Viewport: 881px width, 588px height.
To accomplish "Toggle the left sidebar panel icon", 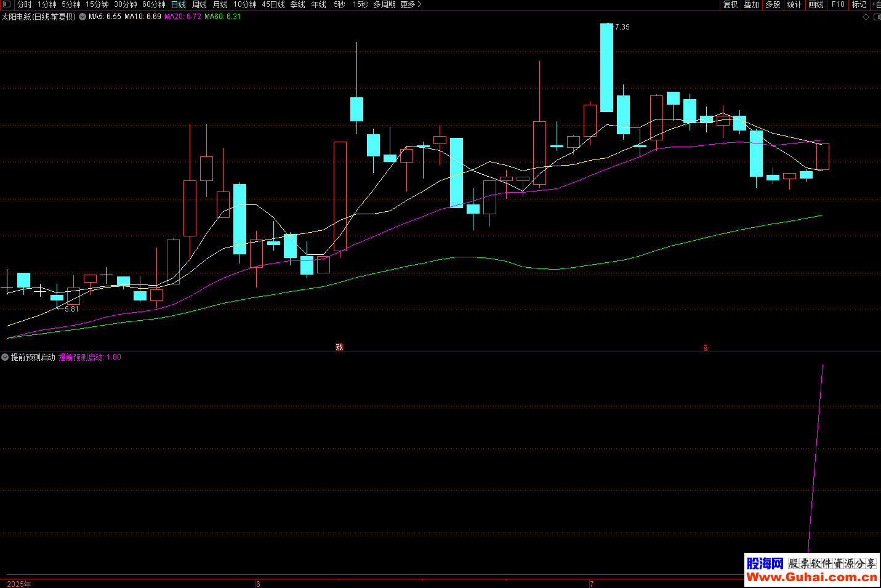I will [6, 4].
